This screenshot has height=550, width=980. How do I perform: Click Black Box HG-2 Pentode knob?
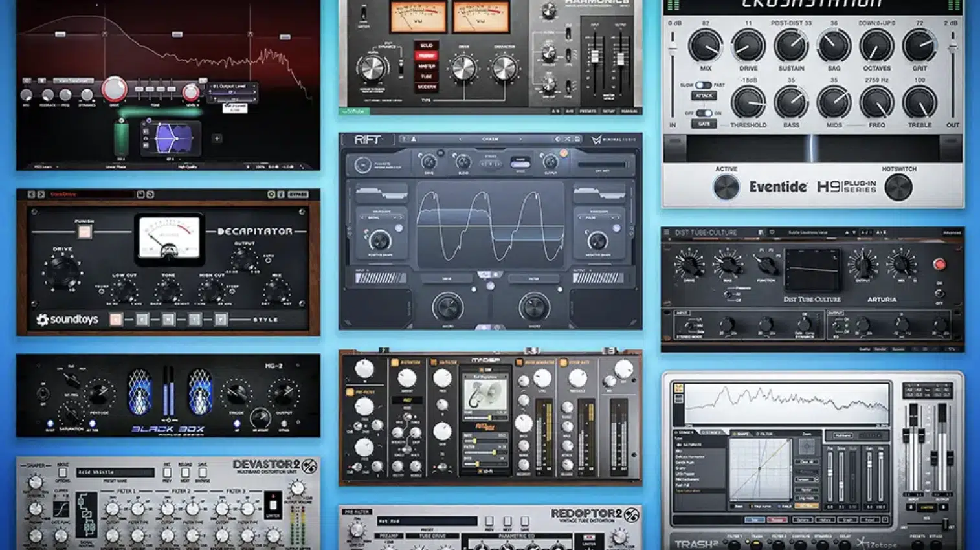(x=98, y=393)
